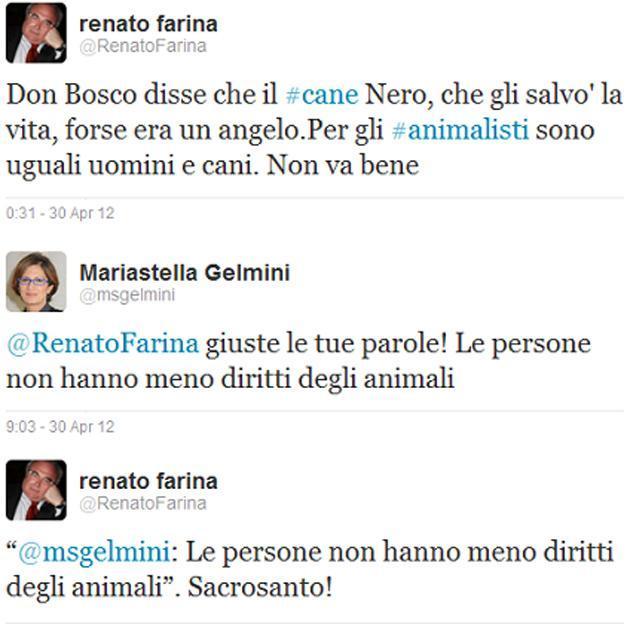Open Mariastella Gelmini's profile picture
Screen dimensions: 630x624
36,281
